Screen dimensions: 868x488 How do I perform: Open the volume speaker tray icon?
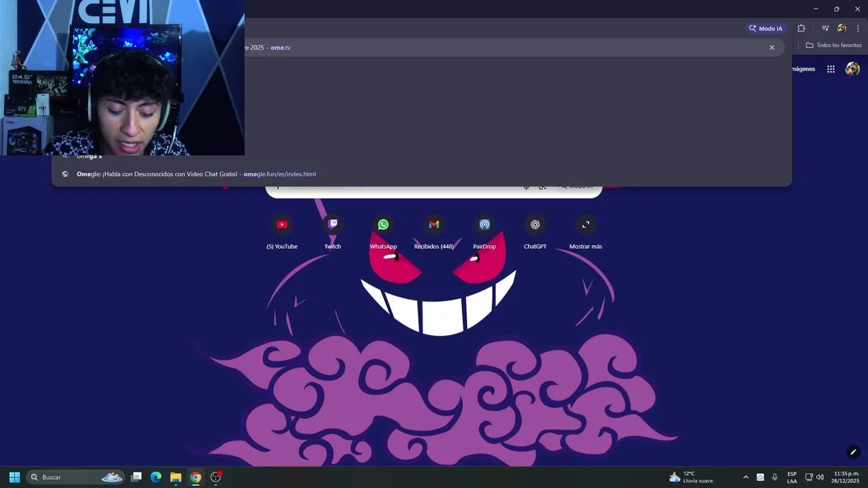(x=820, y=477)
